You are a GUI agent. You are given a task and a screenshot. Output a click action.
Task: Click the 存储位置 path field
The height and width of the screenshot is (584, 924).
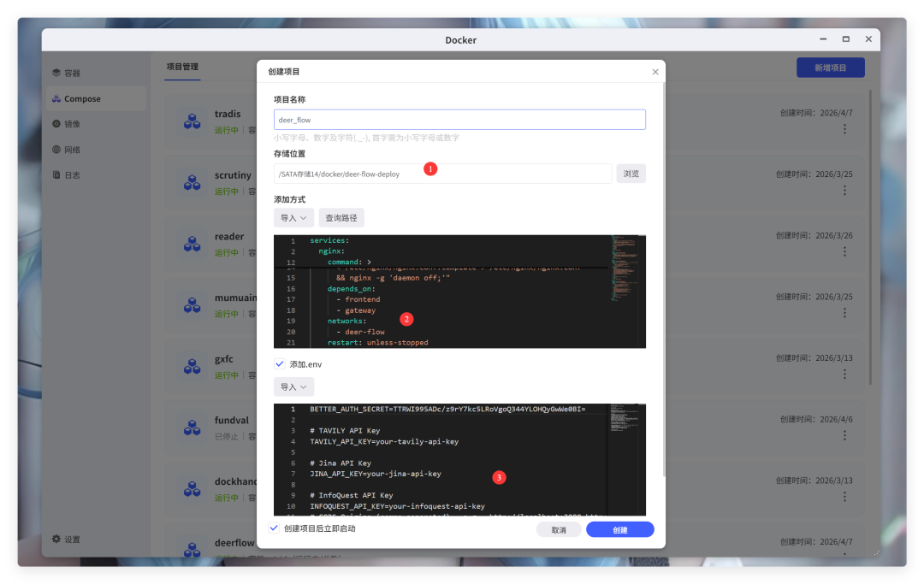[442, 174]
